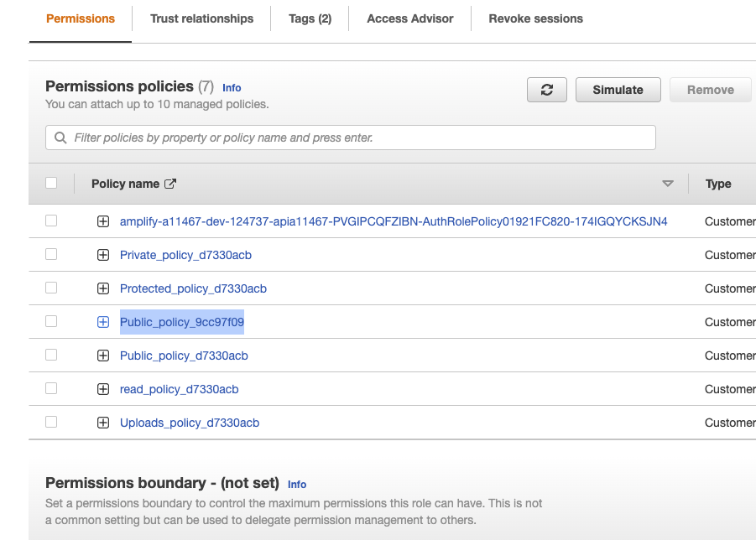Expand the amplify AuthRolePolicy row
This screenshot has width=756, height=540.
[103, 221]
